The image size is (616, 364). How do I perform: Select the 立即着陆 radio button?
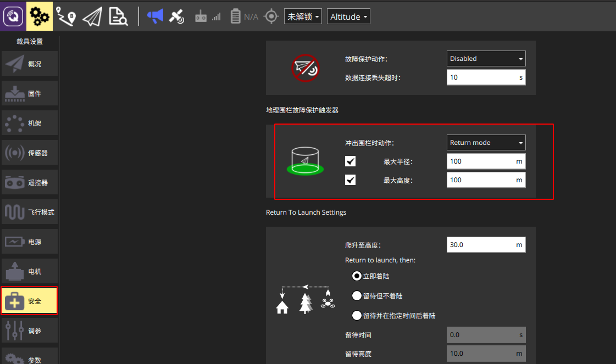click(x=357, y=276)
